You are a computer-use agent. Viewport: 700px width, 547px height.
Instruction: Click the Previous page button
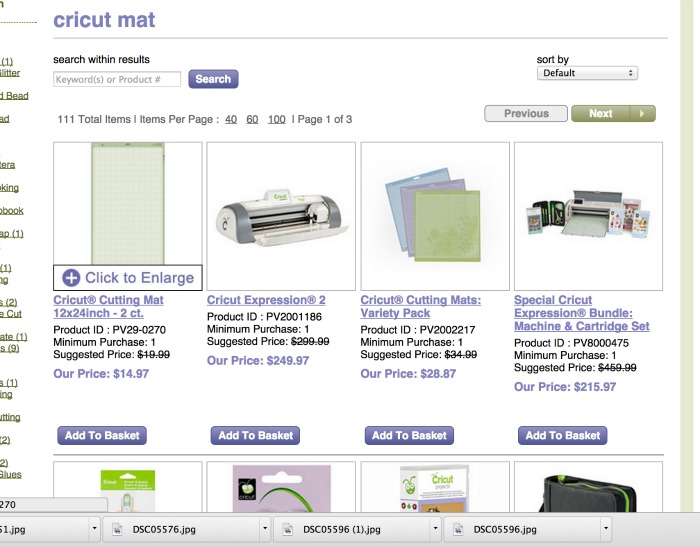click(x=526, y=114)
